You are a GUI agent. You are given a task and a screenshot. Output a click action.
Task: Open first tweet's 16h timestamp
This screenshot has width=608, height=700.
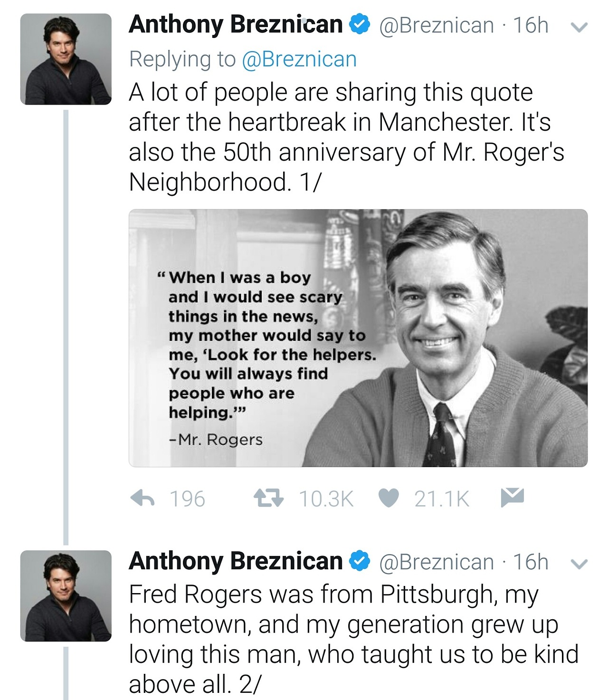(531, 25)
